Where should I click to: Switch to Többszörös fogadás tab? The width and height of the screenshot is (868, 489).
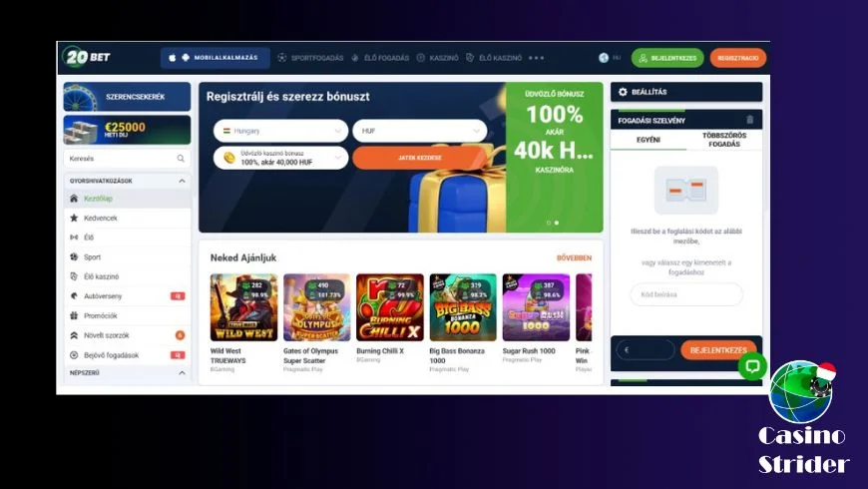click(724, 140)
